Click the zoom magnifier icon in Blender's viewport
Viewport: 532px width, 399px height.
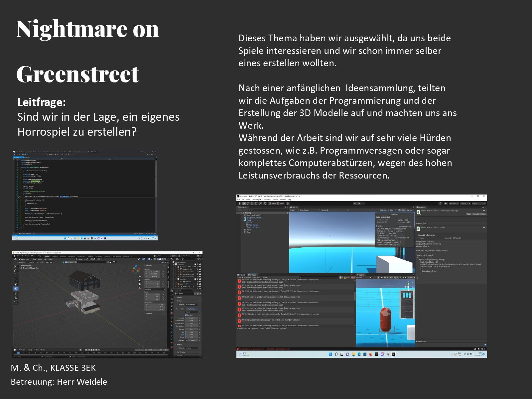coord(140,276)
